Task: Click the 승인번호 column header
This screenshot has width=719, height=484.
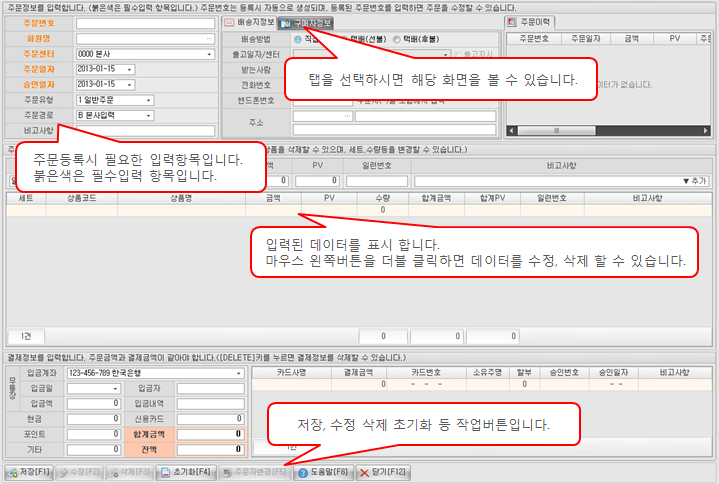Action: [564, 373]
